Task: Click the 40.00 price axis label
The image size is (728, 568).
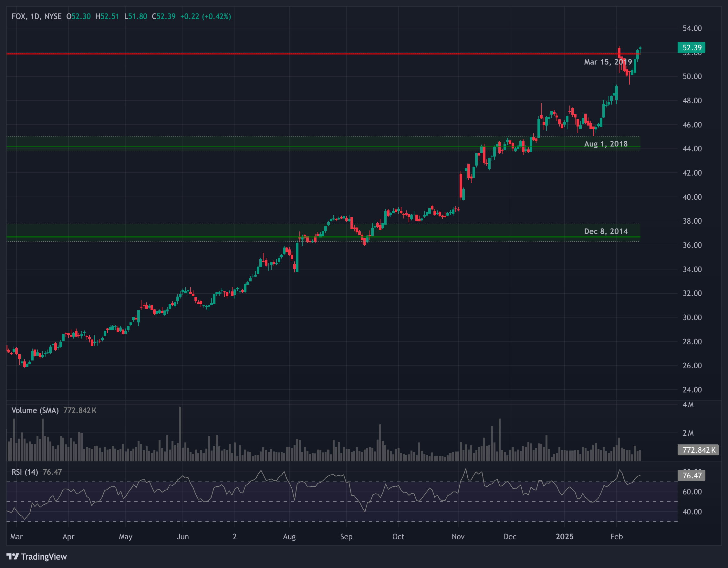Action: (x=692, y=197)
